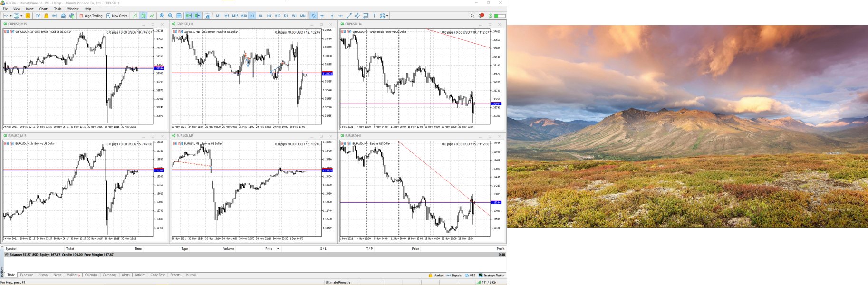Insert a text label with T tool
The height and width of the screenshot is (285, 868).
pyautogui.click(x=374, y=16)
